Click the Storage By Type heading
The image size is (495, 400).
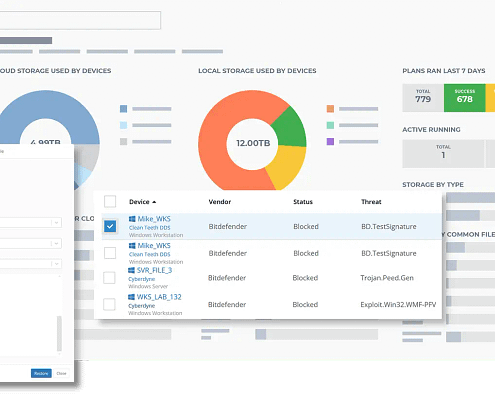(x=433, y=185)
